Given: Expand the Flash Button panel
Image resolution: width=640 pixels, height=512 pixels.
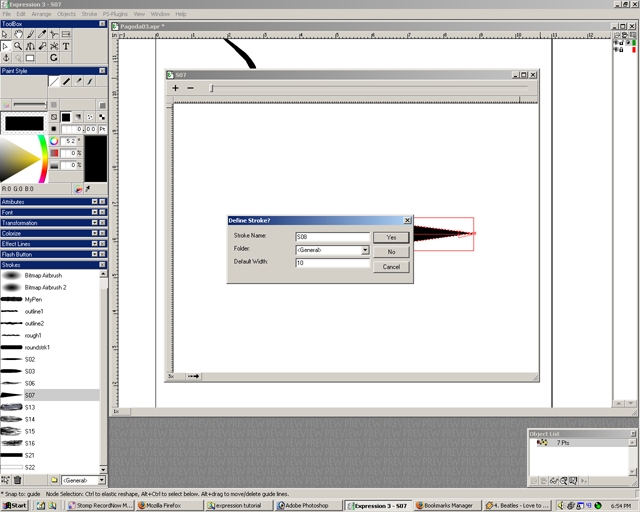Looking at the screenshot, I should (x=95, y=254).
